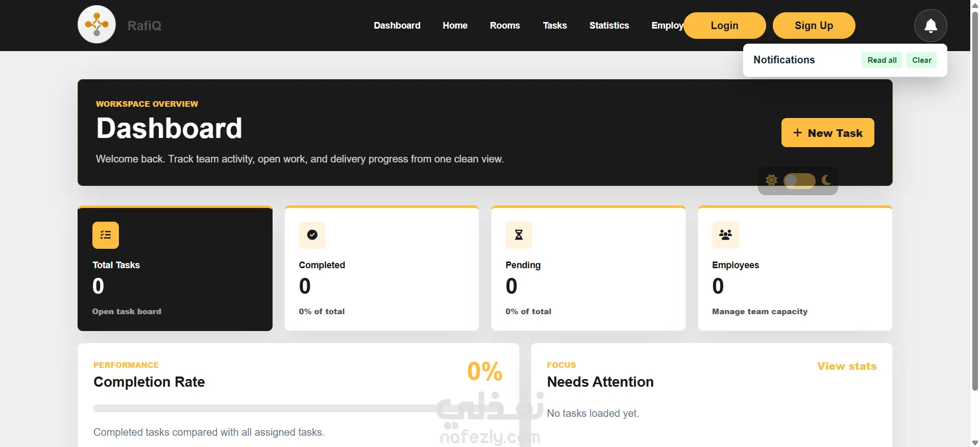
Task: Click the No tasks loaded yet text
Action: (593, 413)
